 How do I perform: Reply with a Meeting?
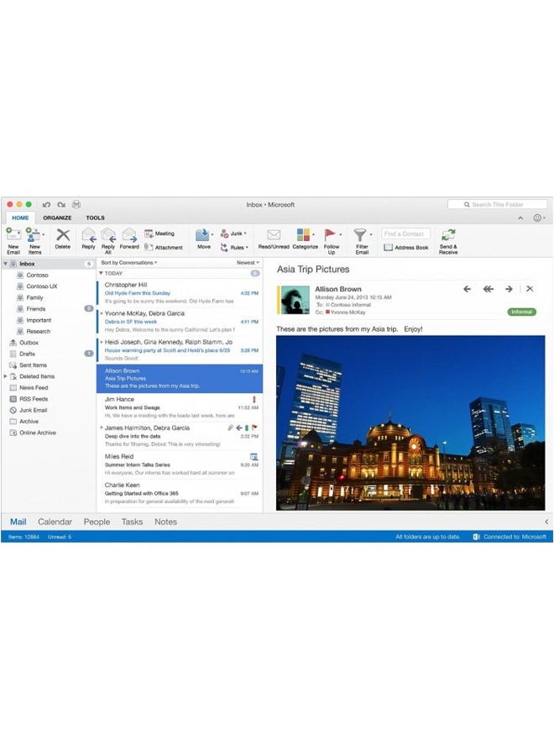click(159, 234)
